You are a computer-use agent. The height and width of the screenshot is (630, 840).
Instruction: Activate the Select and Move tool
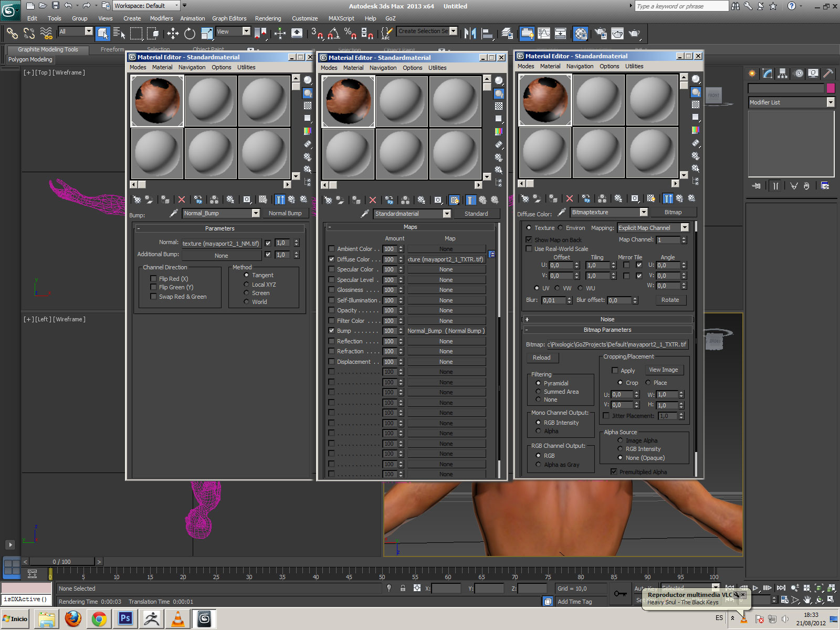[x=173, y=34]
